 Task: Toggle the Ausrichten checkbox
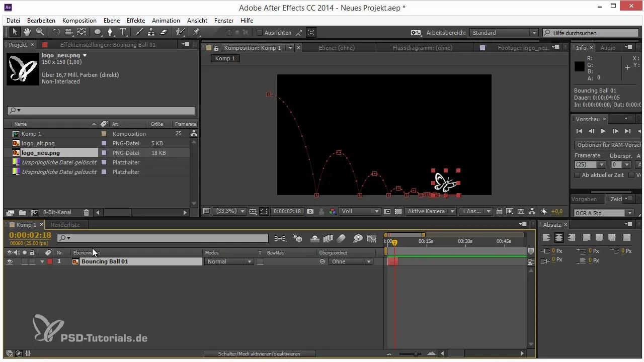[x=260, y=33]
